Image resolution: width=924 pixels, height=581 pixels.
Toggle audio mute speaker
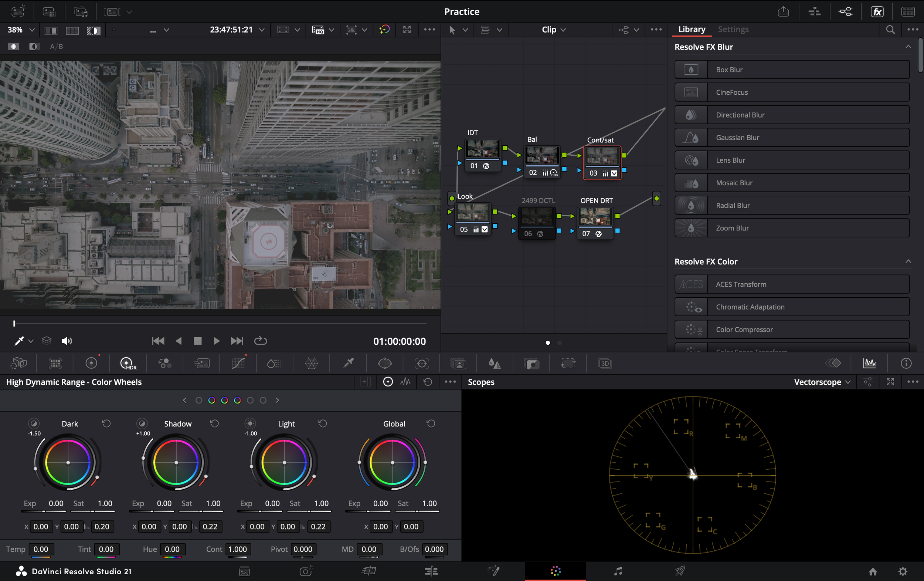(67, 341)
